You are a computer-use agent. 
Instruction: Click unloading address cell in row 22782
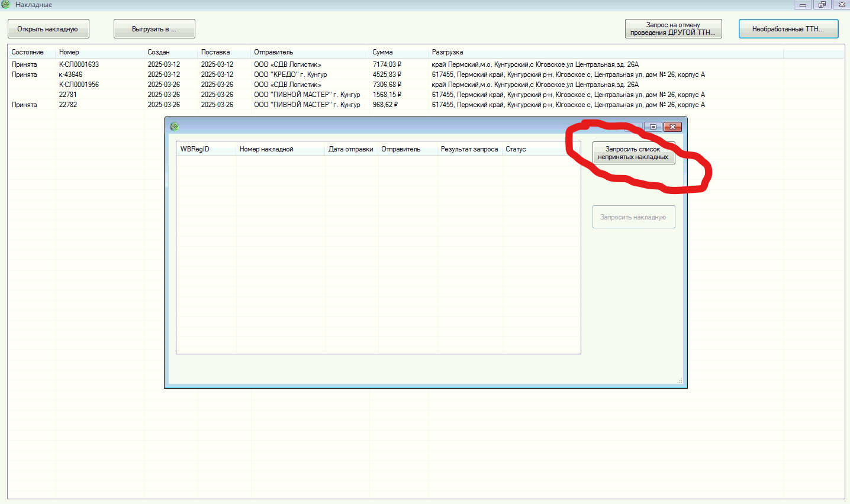(x=568, y=105)
